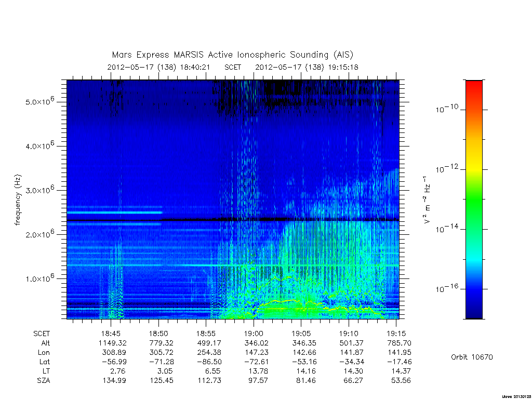This screenshot has width=532, height=399.
Task: Click the 'LT' row header
Action: [46, 371]
